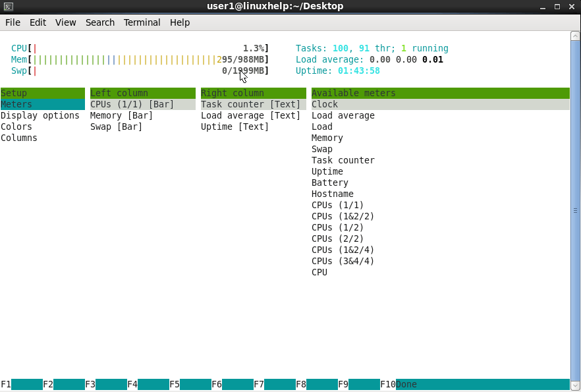Click the F9 function key label
The width and height of the screenshot is (581, 392).
click(343, 384)
